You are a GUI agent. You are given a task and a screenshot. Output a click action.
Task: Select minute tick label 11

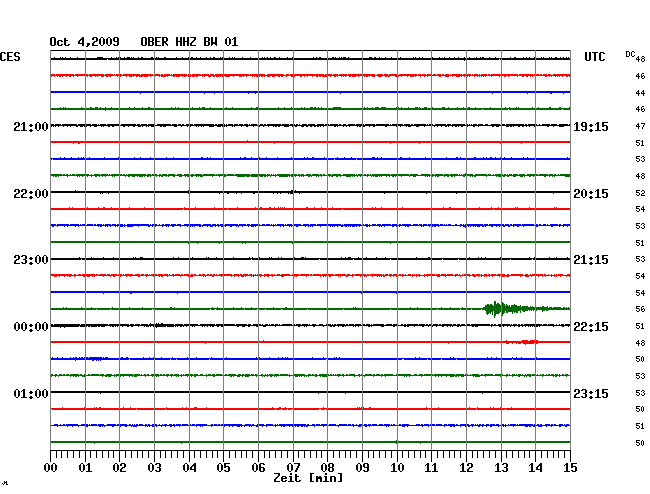pyautogui.click(x=431, y=468)
